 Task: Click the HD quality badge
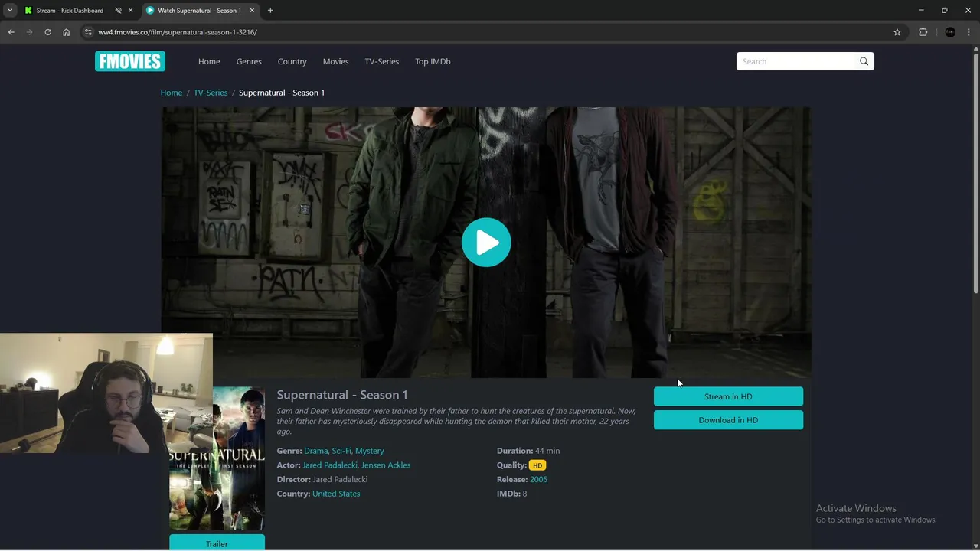coord(537,465)
